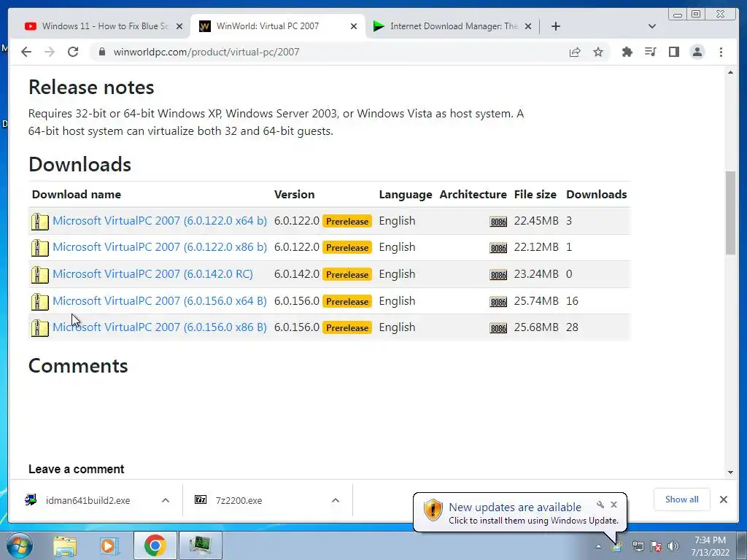The image size is (747, 560).
Task: Close the Internet Download Manager tab
Action: (528, 26)
